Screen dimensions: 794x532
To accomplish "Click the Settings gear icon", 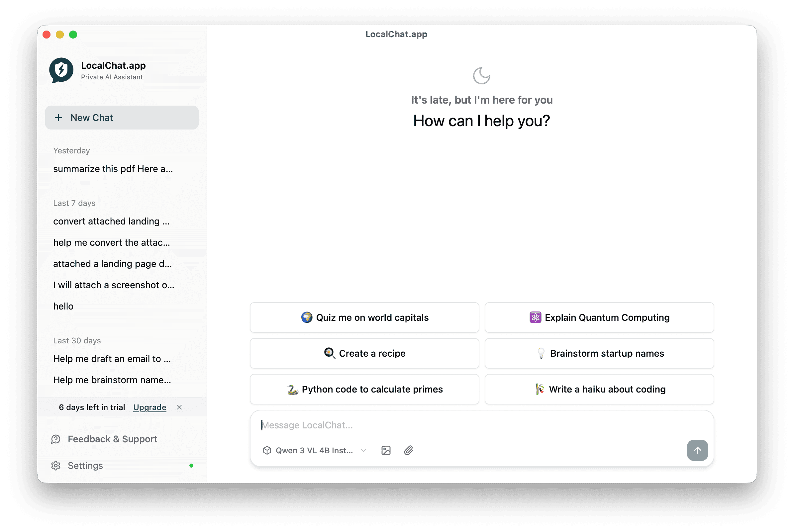I will [x=56, y=466].
